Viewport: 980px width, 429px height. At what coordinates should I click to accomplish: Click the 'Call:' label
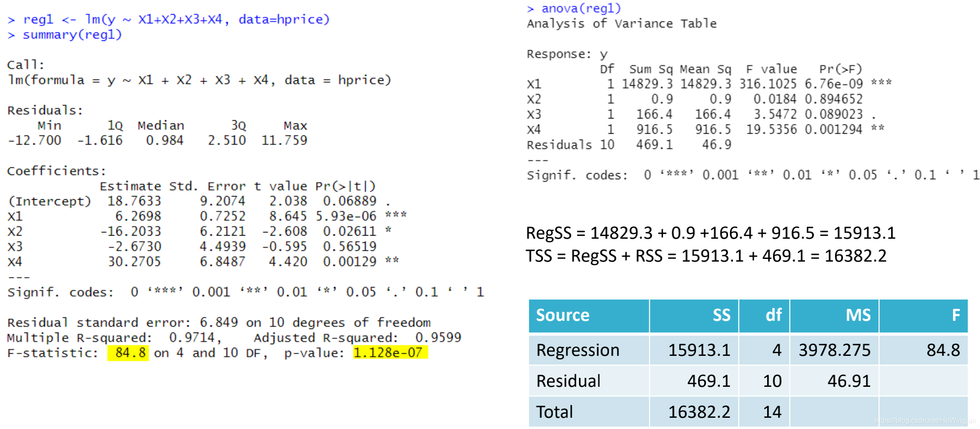click(x=26, y=65)
